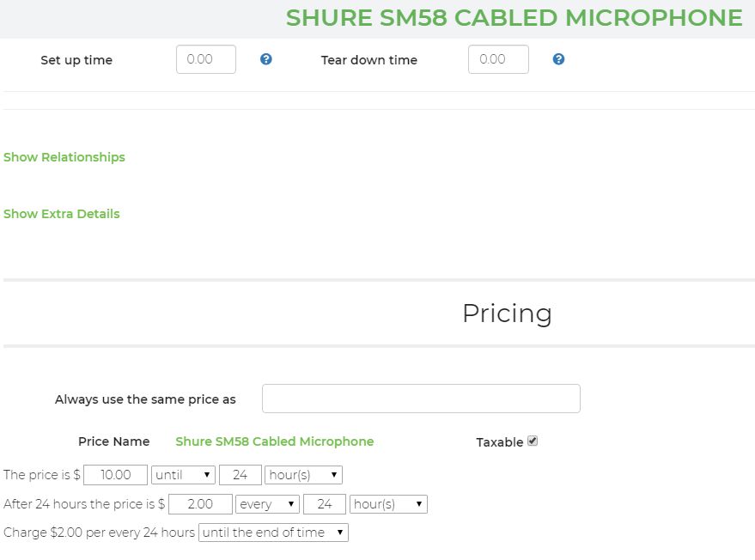Click the Tear down time input field

click(498, 59)
